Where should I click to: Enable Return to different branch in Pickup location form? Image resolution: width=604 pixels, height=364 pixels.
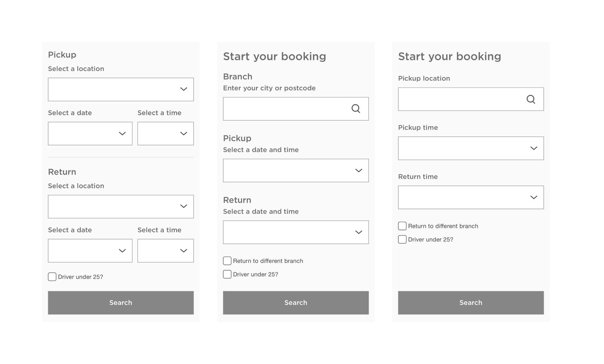(x=402, y=226)
